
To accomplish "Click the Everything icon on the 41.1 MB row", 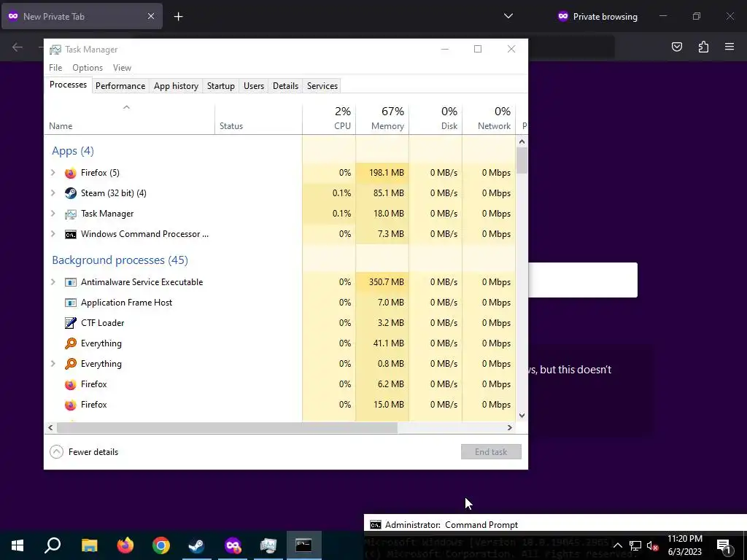I will [71, 343].
